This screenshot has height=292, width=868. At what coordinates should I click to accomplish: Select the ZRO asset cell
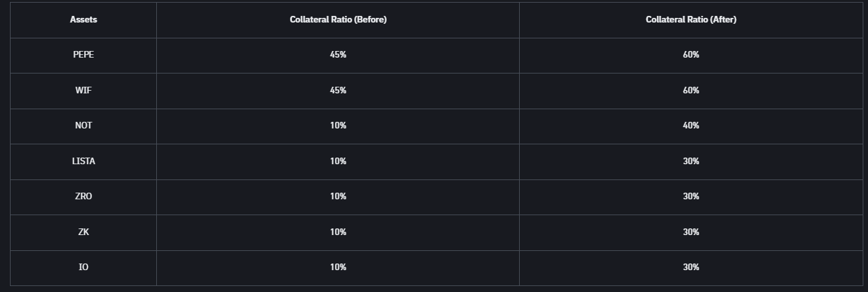[x=83, y=197]
